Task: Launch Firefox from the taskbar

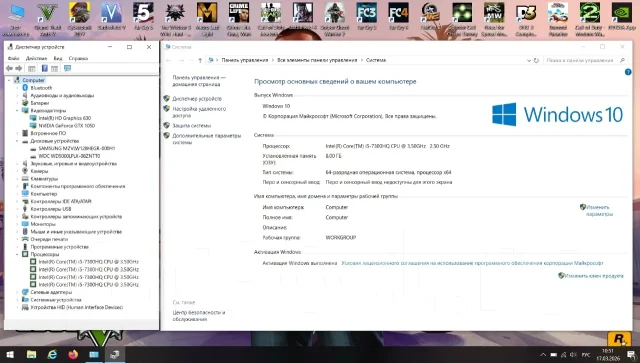Action: pyautogui.click(x=73, y=354)
